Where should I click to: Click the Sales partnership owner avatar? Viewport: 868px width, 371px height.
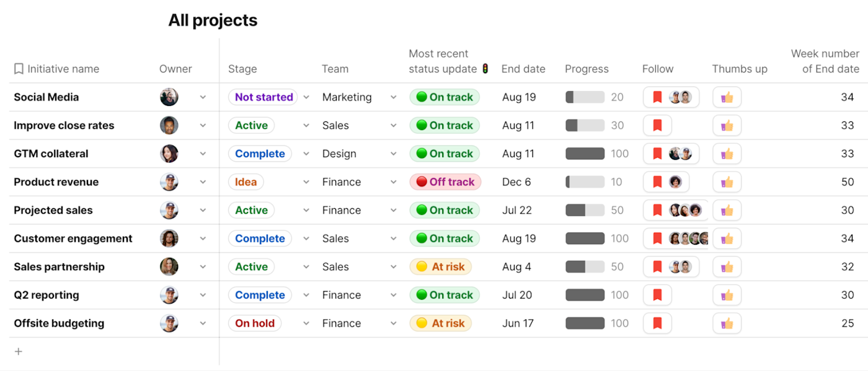[169, 267]
